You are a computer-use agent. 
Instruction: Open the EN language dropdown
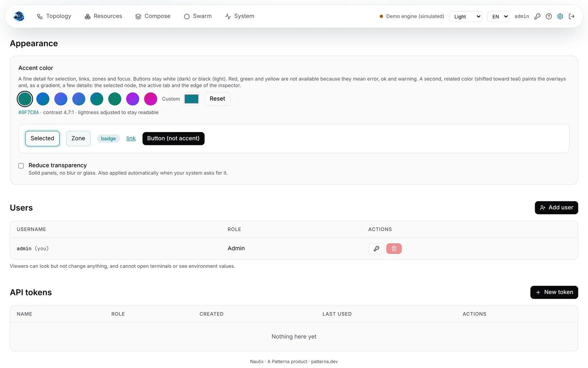click(x=498, y=17)
